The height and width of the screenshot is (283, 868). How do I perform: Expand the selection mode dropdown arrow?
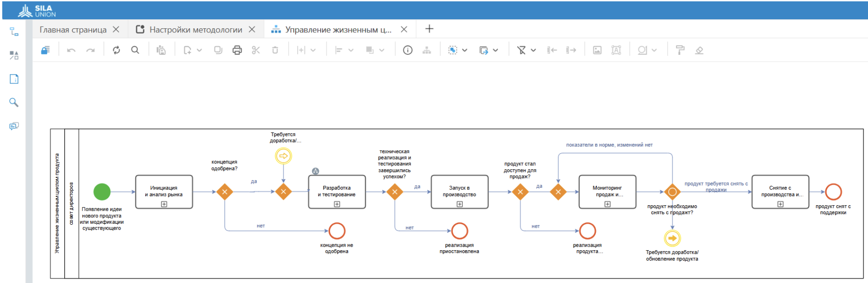click(x=465, y=50)
